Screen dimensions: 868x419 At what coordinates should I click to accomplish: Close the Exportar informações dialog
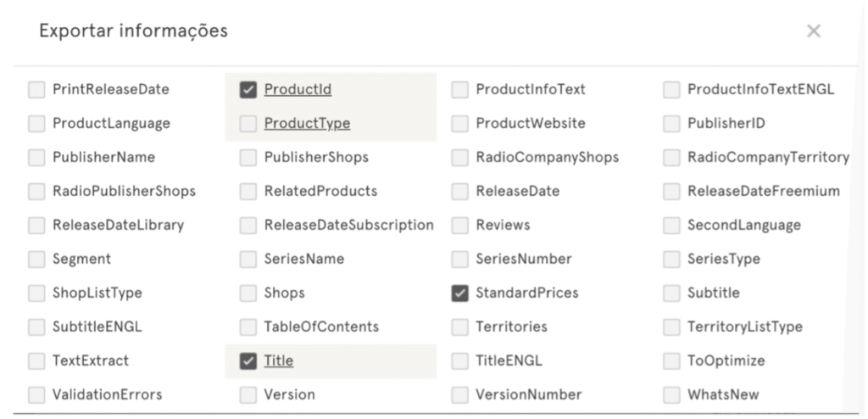[x=814, y=31]
